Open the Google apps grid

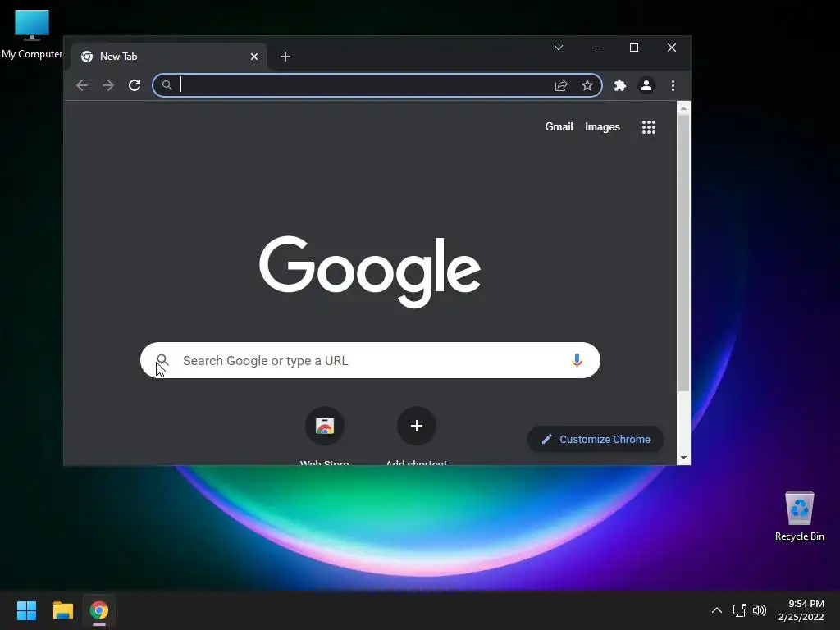point(649,127)
